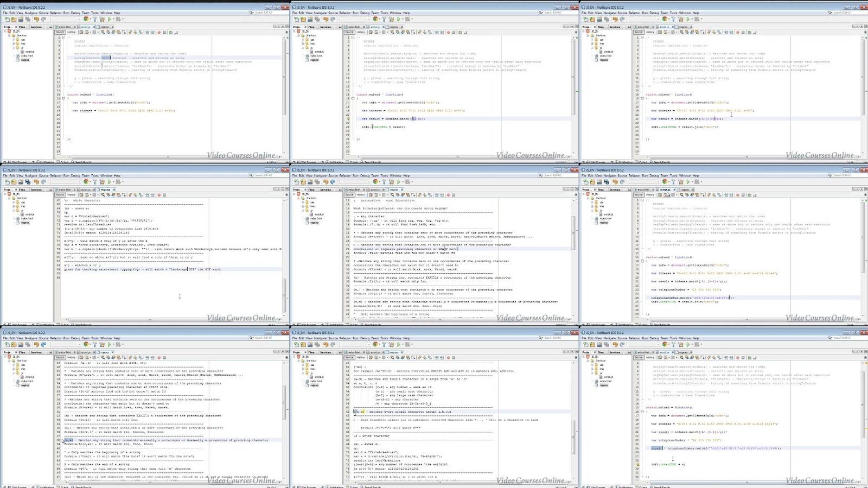Toggle Source view button in top-left editor
Viewport: 868px width, 488px height.
point(60,32)
